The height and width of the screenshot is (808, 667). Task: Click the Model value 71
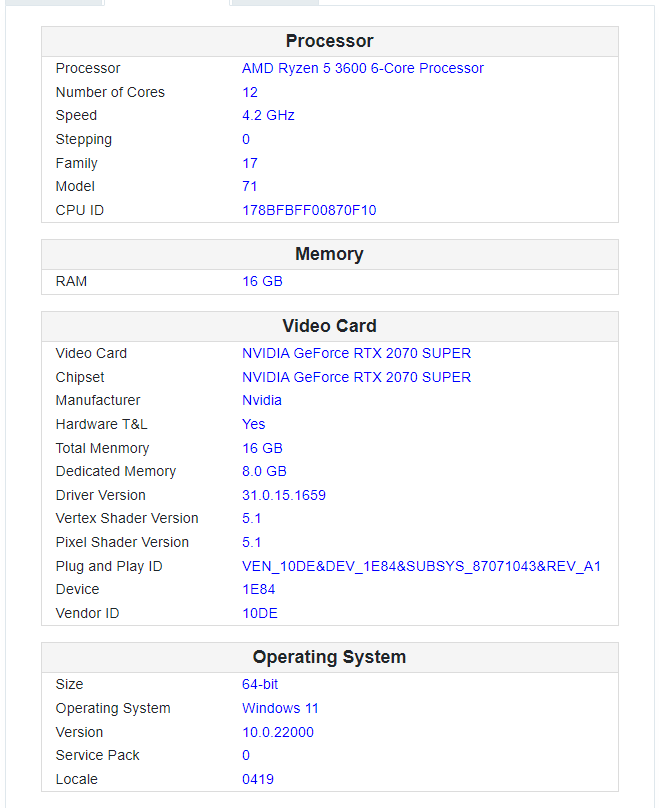[249, 187]
